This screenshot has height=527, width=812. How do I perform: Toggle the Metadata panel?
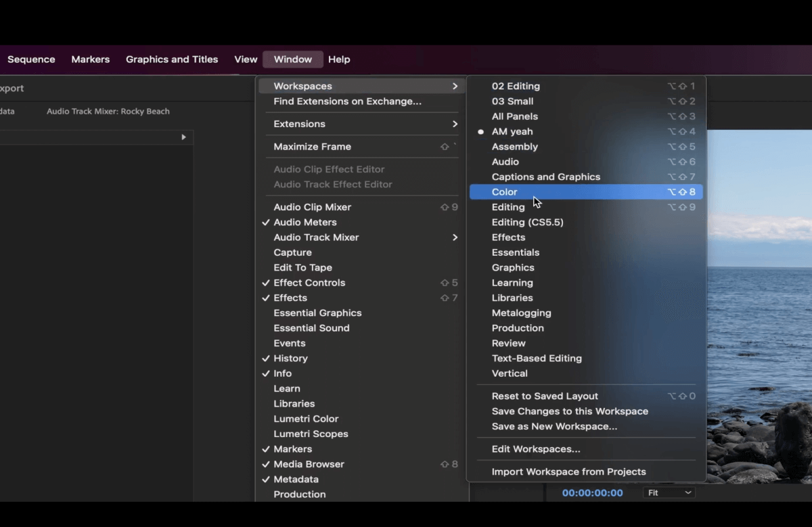pyautogui.click(x=361, y=479)
